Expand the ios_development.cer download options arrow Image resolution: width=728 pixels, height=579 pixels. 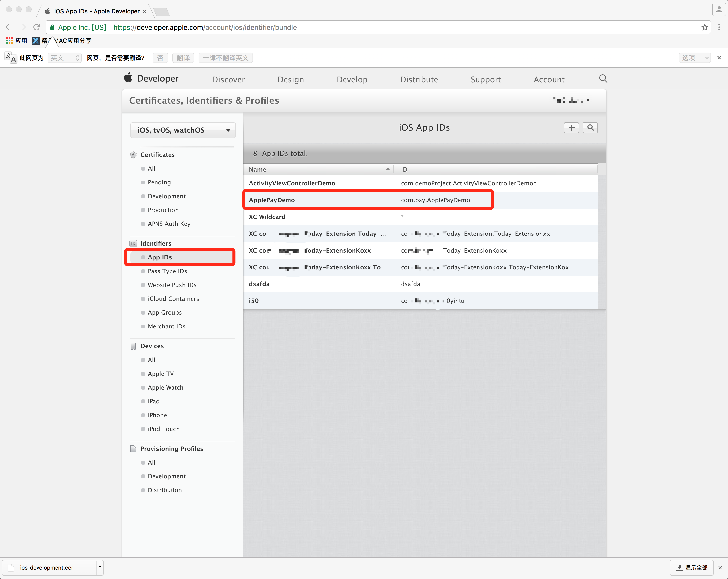(100, 567)
